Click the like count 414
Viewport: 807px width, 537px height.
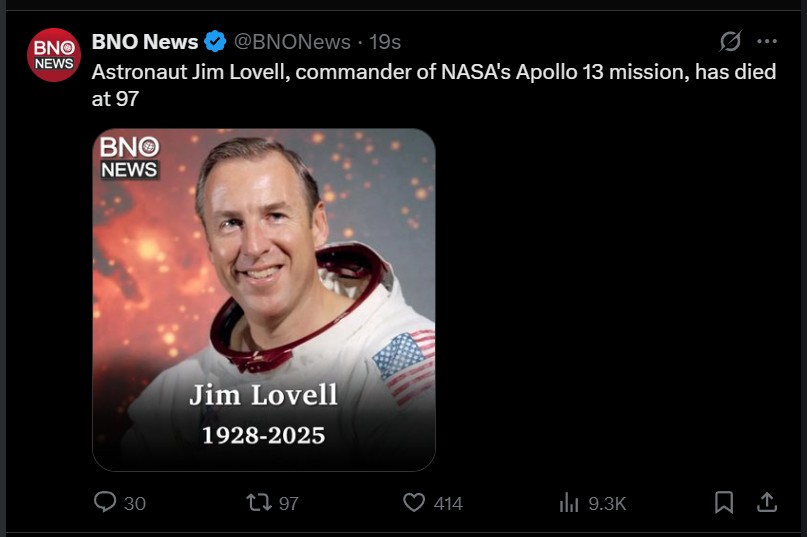(x=448, y=504)
